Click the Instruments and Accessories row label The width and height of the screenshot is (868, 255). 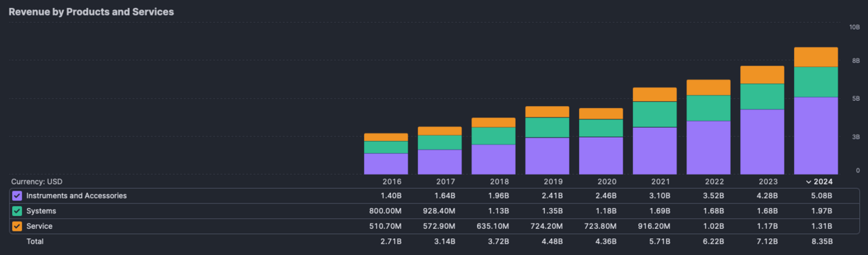pyautogui.click(x=77, y=196)
